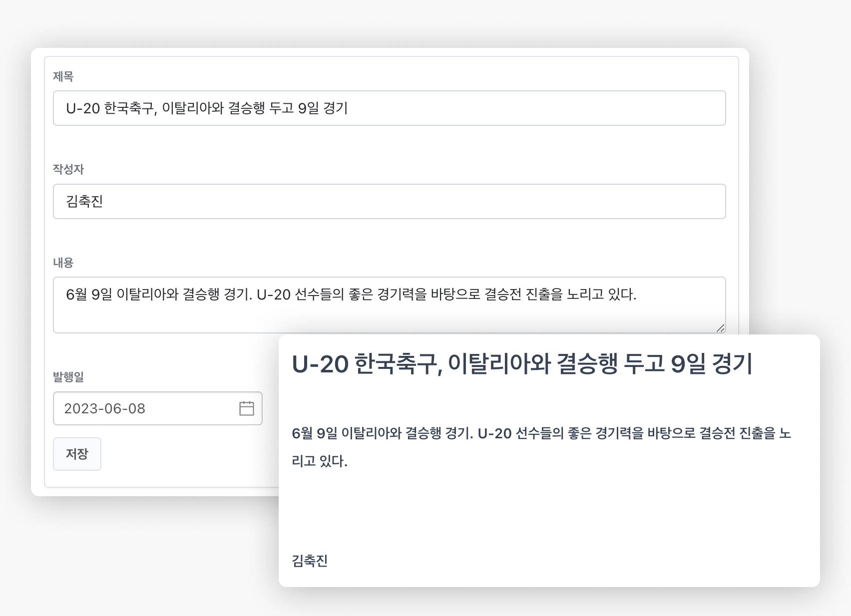Click the 내용 field label
Image resolution: width=851 pixels, height=616 pixels.
[63, 263]
